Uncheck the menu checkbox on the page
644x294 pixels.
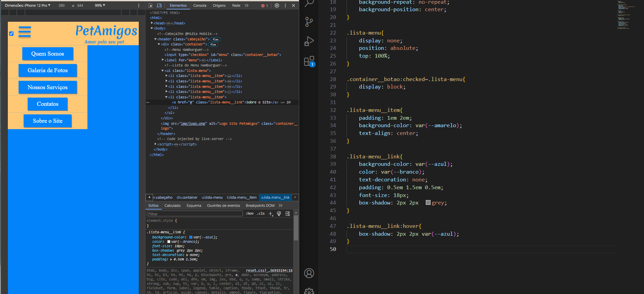coord(12,34)
